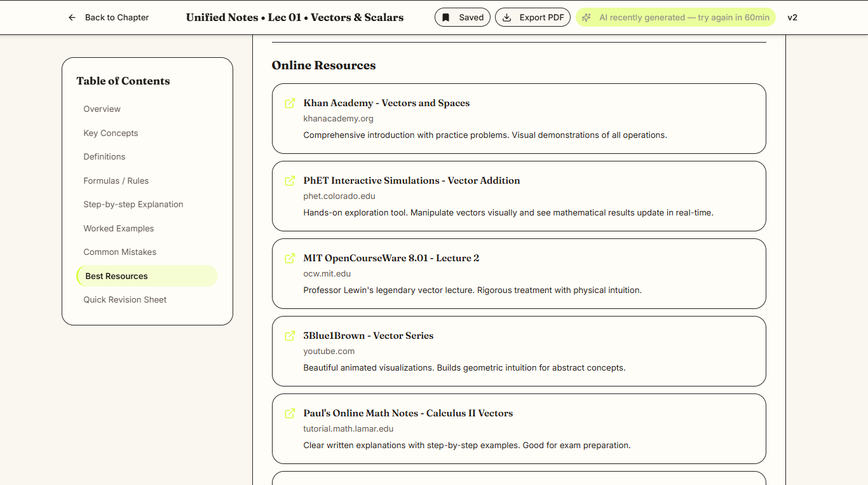Click Clear written explanations description text
This screenshot has height=485, width=868.
[x=467, y=446]
